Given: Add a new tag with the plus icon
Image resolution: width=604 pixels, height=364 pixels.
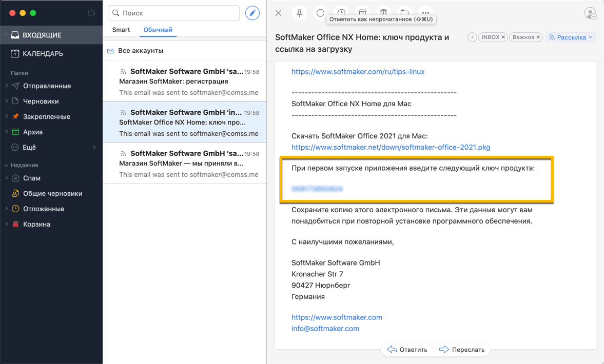Looking at the screenshot, I should (x=472, y=37).
